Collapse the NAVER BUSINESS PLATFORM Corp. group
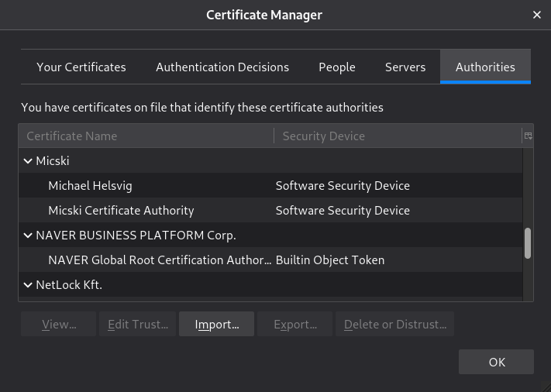This screenshot has height=392, width=551. [28, 236]
